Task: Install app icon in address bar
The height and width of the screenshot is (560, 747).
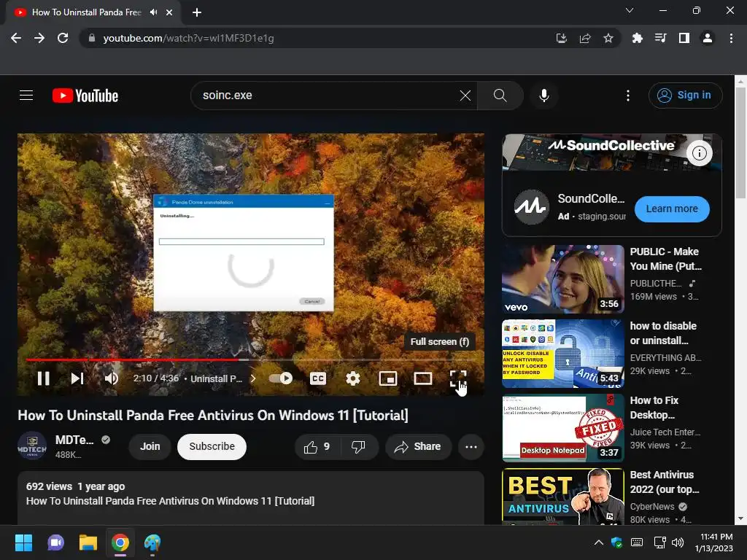Action: pyautogui.click(x=562, y=38)
